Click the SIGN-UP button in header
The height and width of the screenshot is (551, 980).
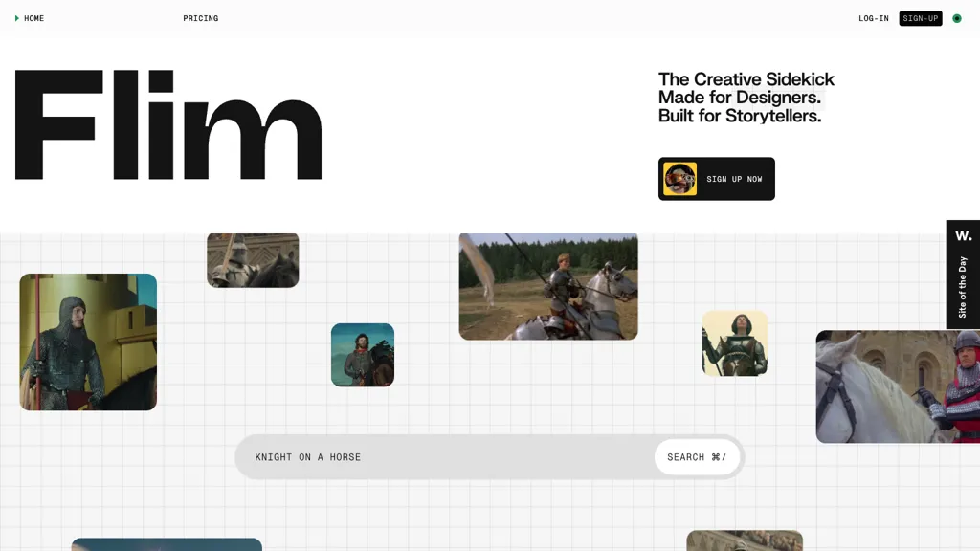click(x=920, y=18)
